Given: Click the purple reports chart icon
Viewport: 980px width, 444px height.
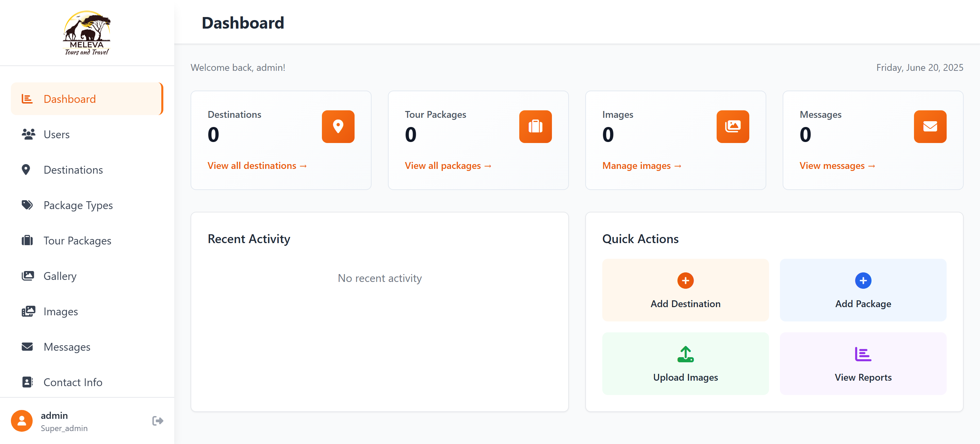Looking at the screenshot, I should (x=863, y=354).
